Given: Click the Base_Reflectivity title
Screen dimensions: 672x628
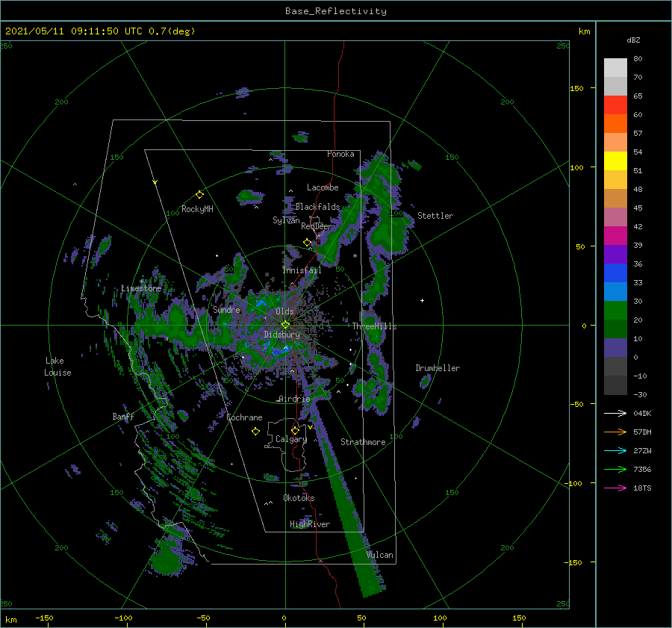Looking at the screenshot, I should coord(335,11).
